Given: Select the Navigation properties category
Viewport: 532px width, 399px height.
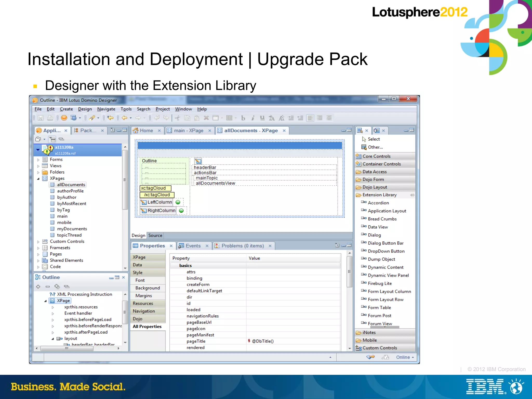Looking at the screenshot, I should point(147,311).
